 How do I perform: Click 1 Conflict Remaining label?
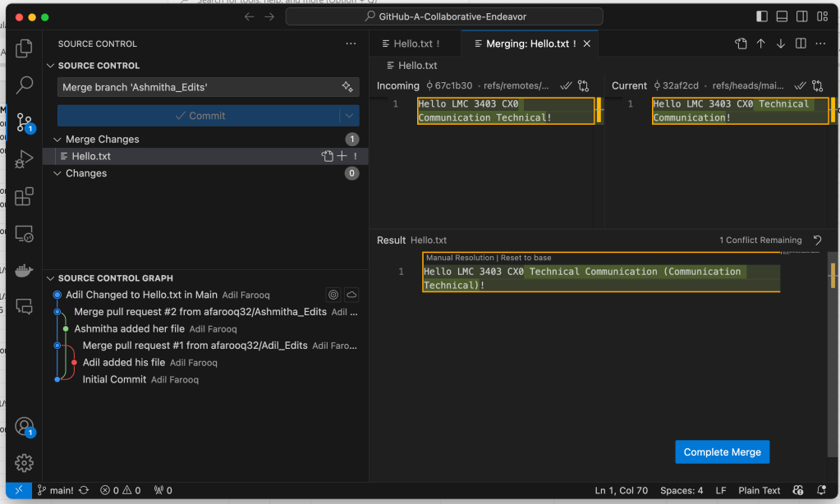point(760,240)
